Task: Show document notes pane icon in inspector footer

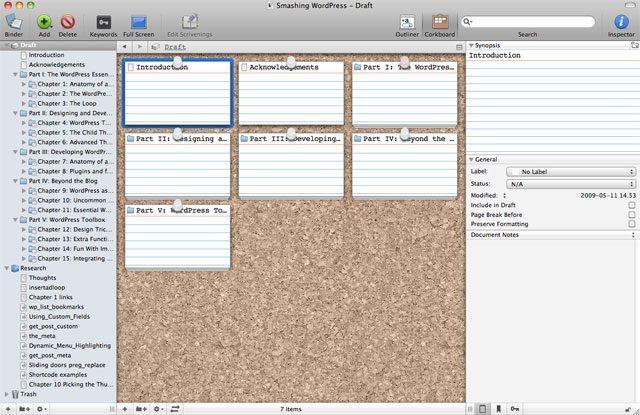Action: 482,409
